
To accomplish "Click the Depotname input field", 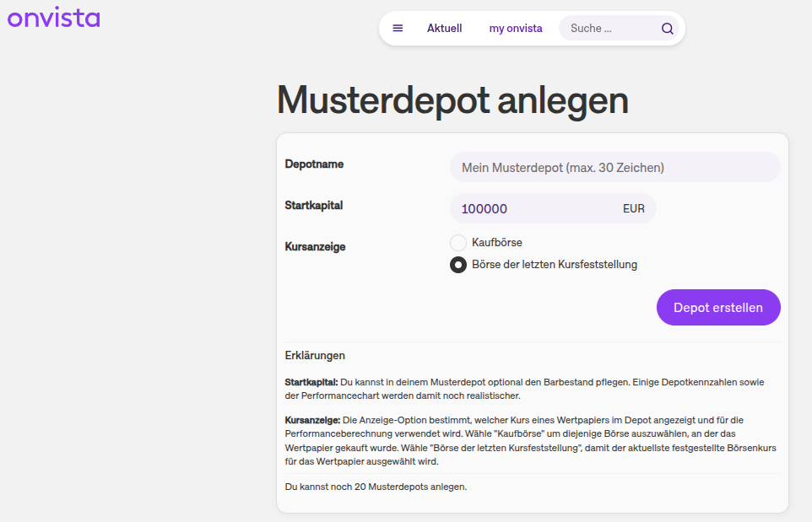I will click(614, 167).
